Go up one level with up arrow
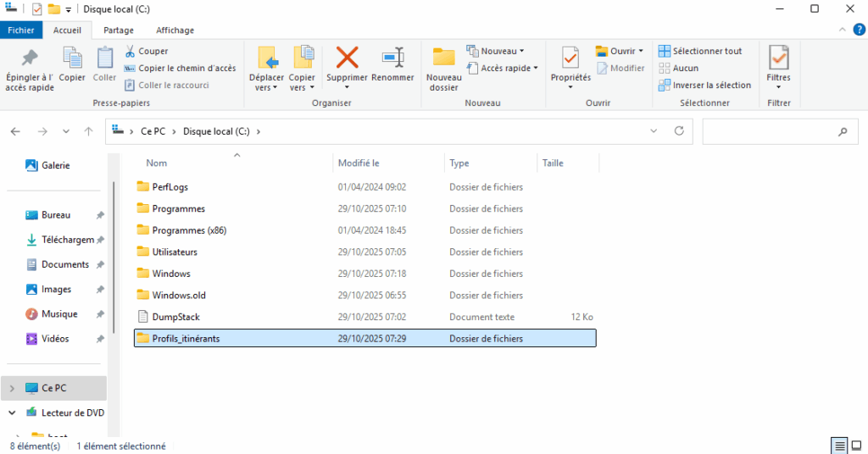Image resolution: width=868 pixels, height=454 pixels. [88, 132]
